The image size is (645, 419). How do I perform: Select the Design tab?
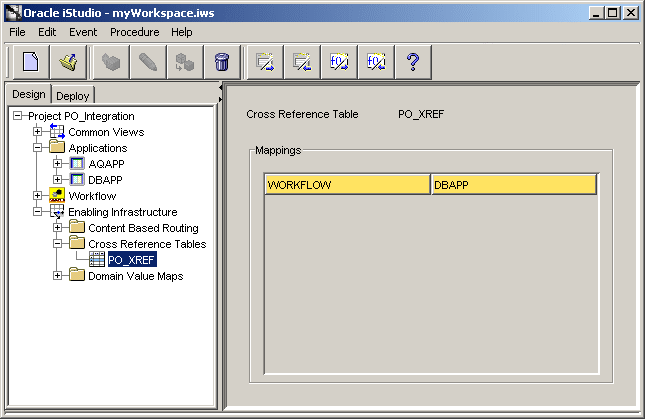coord(29,94)
